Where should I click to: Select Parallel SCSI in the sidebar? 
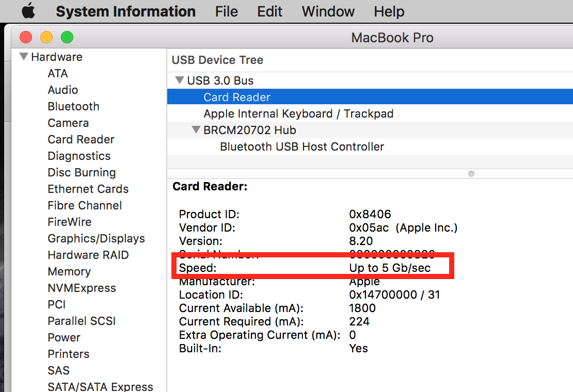coord(82,321)
